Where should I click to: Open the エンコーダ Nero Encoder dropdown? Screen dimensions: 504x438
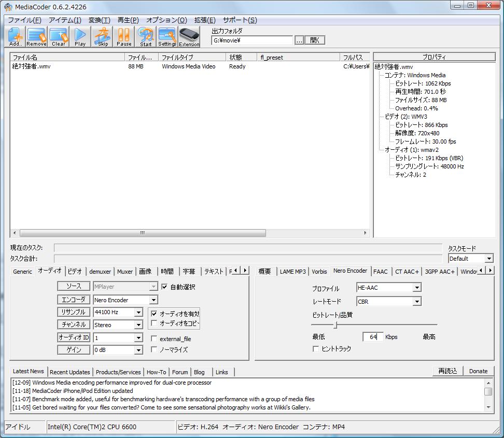click(x=153, y=300)
